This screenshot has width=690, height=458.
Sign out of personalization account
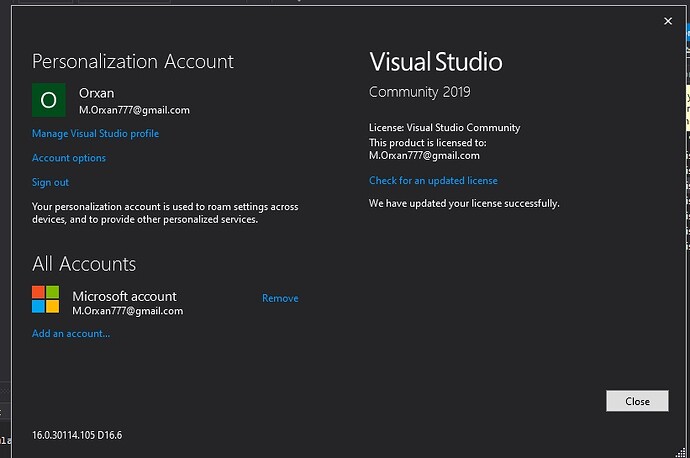tap(50, 182)
